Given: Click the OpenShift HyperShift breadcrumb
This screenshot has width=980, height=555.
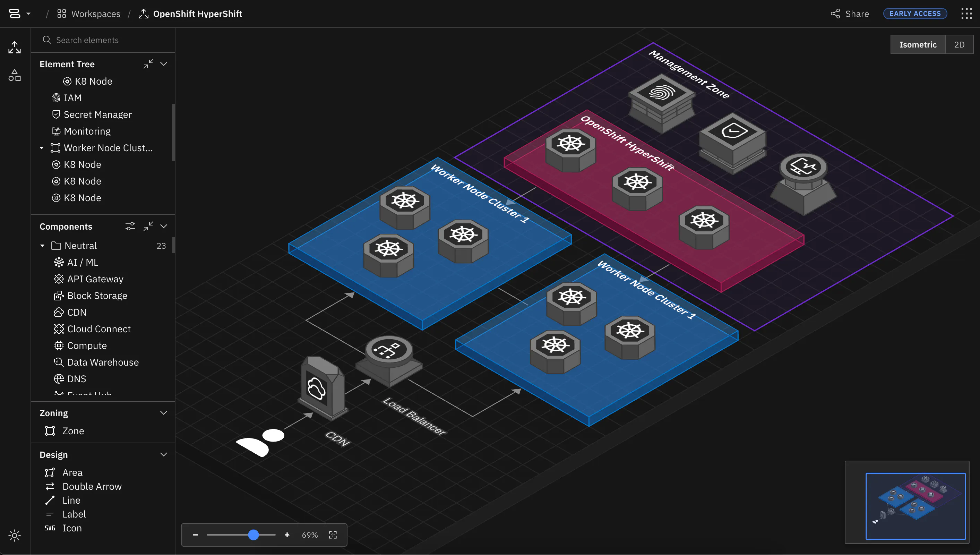Looking at the screenshot, I should [190, 14].
